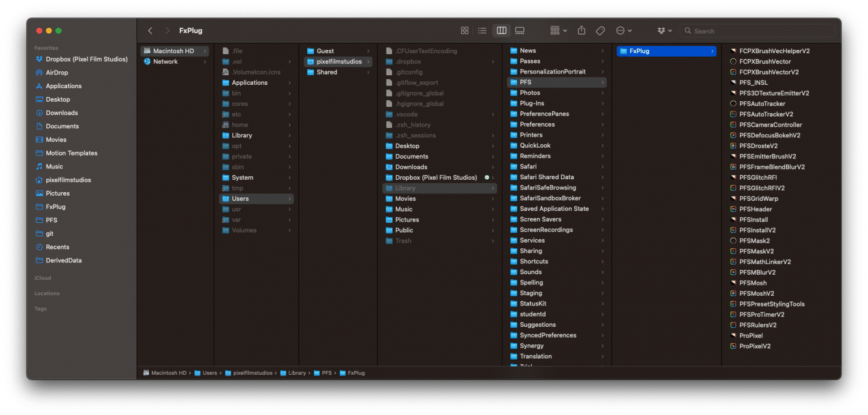The height and width of the screenshot is (415, 868).
Task: Expand the Users folder chevron
Action: [x=290, y=199]
